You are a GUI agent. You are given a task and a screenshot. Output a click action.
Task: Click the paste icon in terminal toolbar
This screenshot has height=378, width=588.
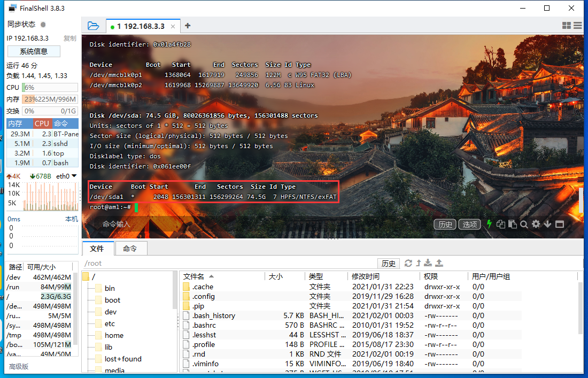pyautogui.click(x=513, y=225)
